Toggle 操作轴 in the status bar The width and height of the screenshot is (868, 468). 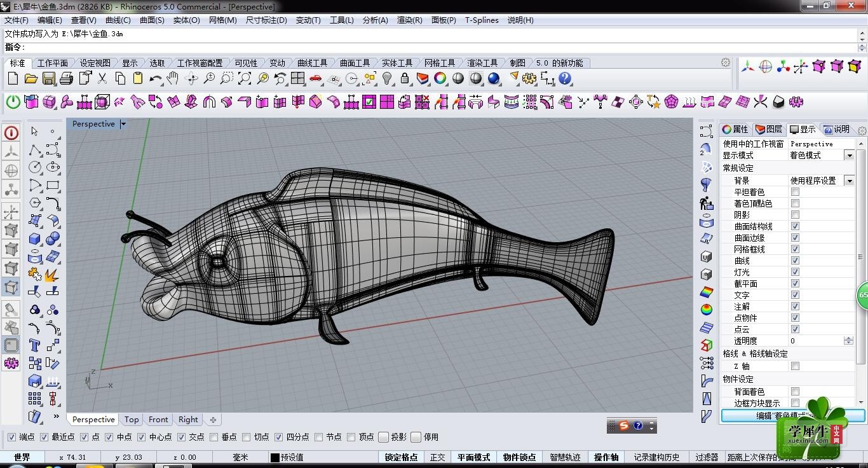tap(606, 457)
